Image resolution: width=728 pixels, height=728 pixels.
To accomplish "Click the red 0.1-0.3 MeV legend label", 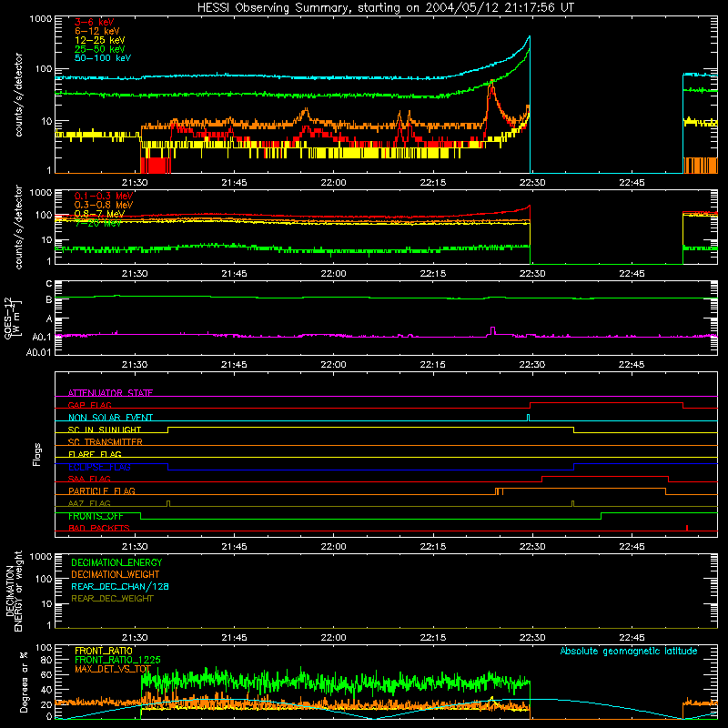I will (104, 196).
